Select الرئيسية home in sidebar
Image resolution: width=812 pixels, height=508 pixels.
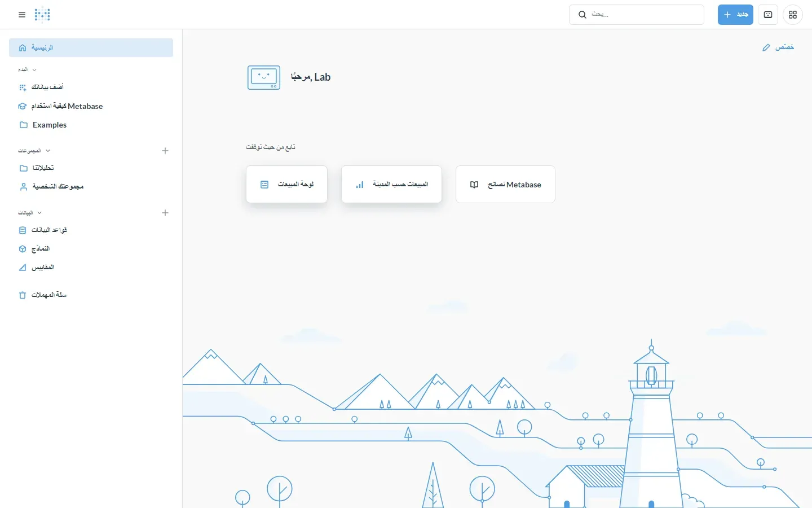click(91, 48)
